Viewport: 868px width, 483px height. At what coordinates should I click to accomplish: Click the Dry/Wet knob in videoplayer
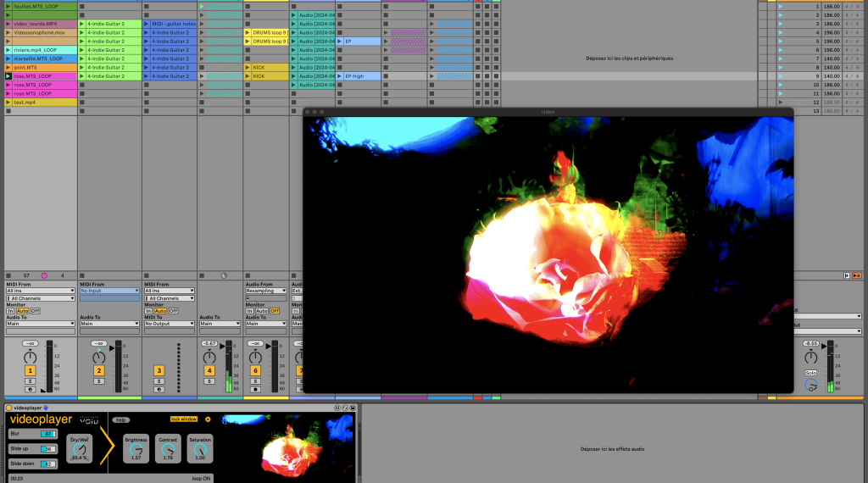click(x=79, y=451)
